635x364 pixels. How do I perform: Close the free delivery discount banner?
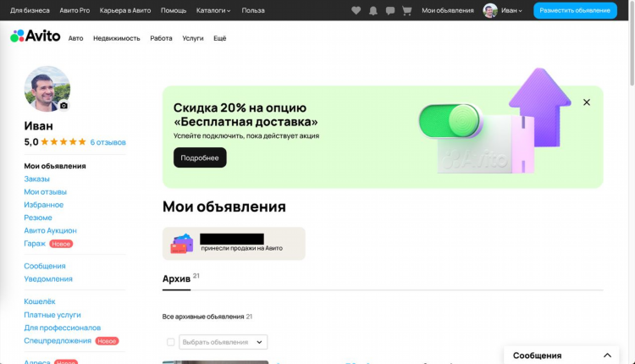(x=587, y=102)
